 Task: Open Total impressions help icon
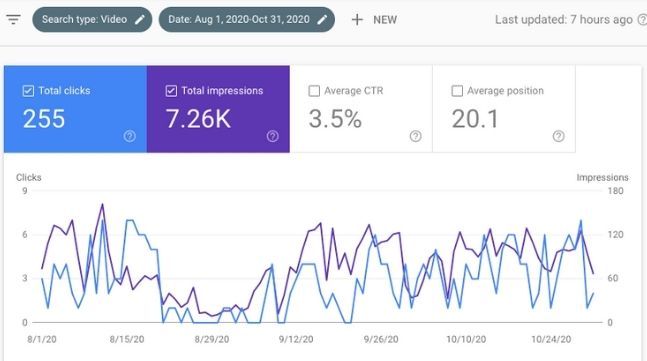point(272,136)
